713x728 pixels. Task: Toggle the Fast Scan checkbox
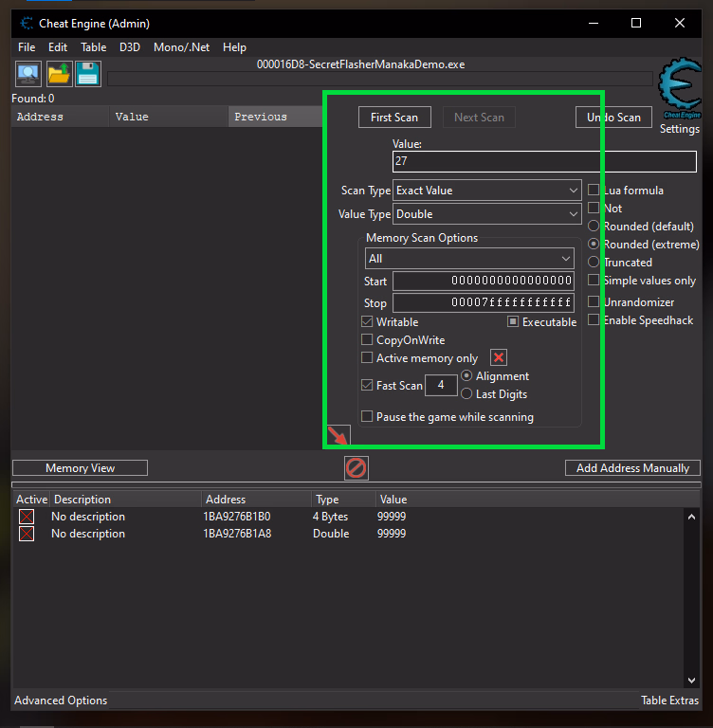367,385
